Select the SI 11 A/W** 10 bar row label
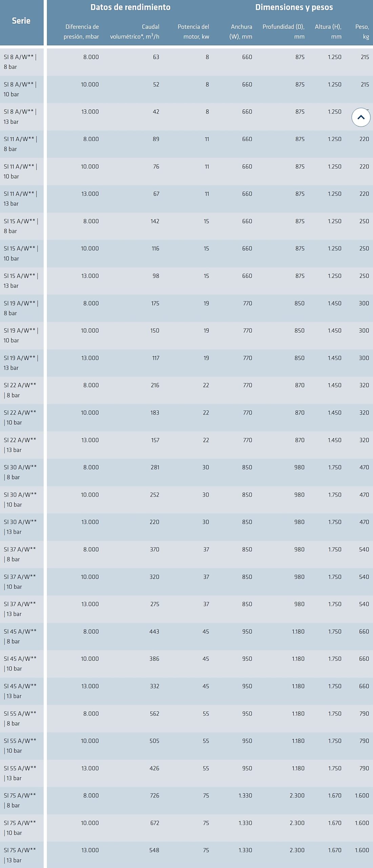Image resolution: width=373 pixels, height=868 pixels. pos(20,172)
